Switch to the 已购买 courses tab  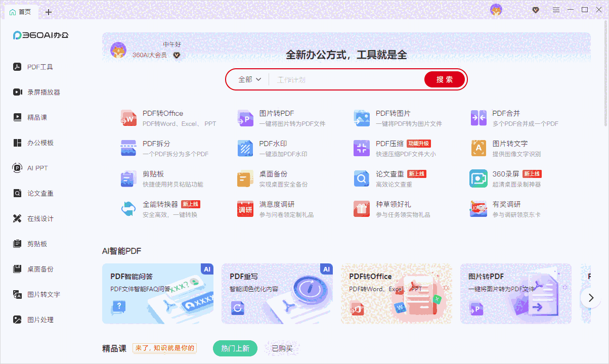tap(282, 348)
